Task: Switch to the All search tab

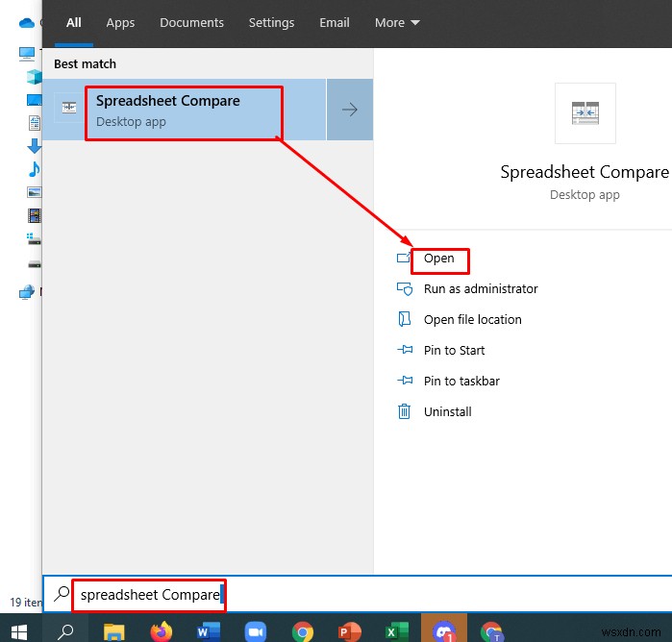Action: 74,23
